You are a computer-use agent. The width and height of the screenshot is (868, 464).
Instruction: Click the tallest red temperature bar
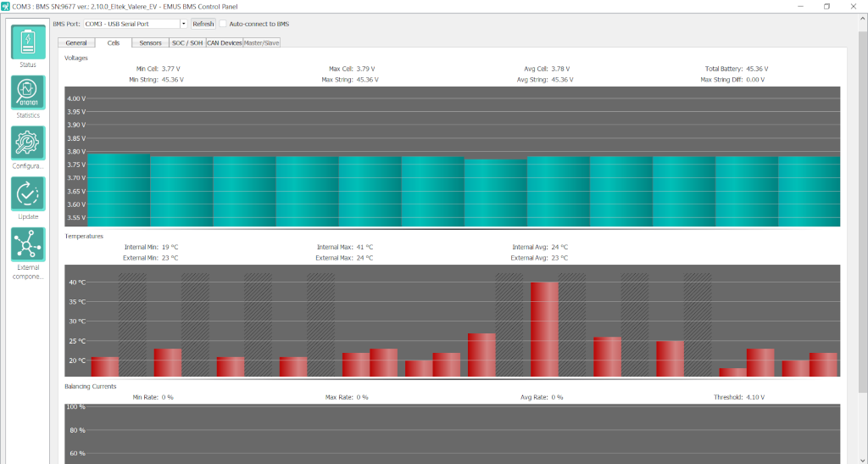(x=544, y=329)
